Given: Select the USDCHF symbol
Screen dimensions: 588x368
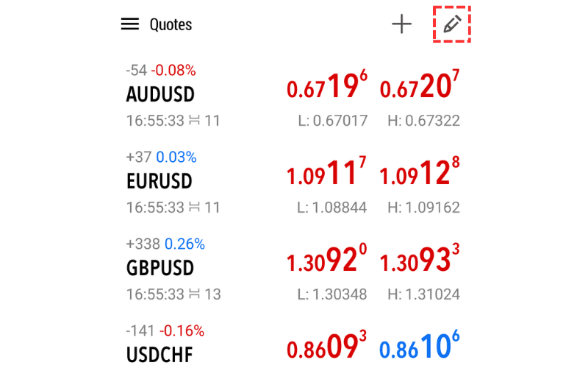Looking at the screenshot, I should click(x=159, y=354).
